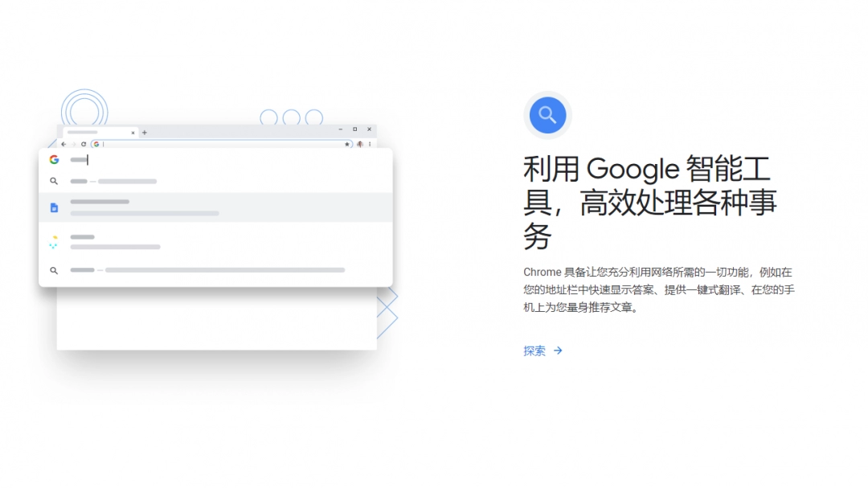This screenshot has height=488, width=868.
Task: Click the plus new-tab button in the illustration
Action: tap(145, 133)
